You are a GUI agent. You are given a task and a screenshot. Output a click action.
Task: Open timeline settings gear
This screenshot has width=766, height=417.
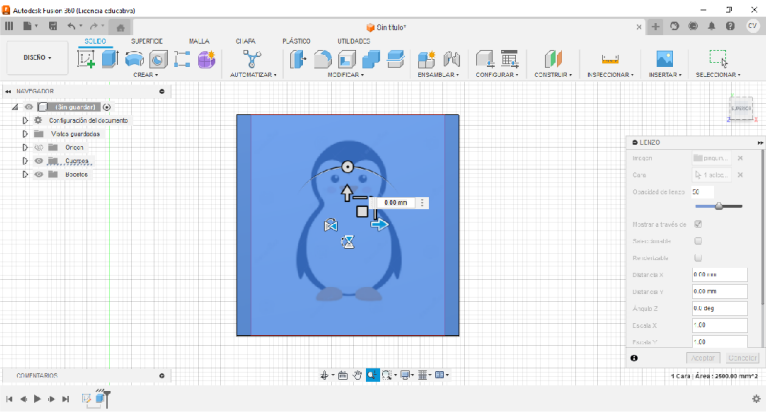click(x=756, y=399)
